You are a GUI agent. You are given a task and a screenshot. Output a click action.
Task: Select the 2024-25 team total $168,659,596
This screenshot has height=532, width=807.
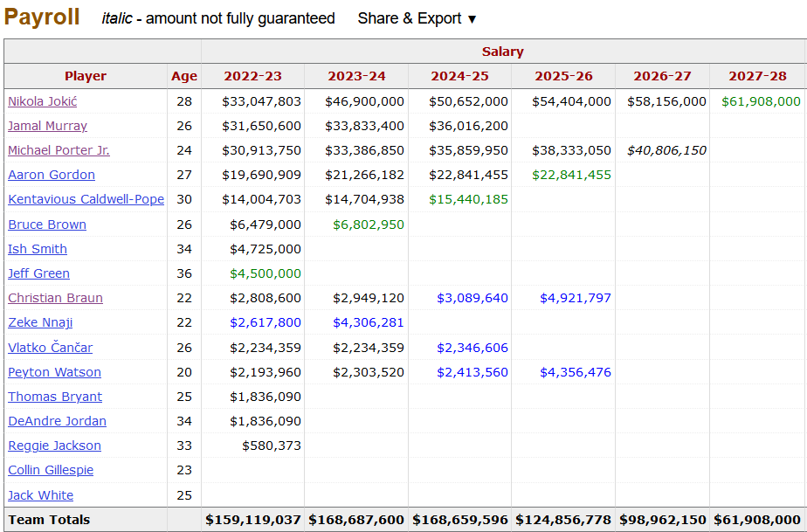tap(460, 520)
